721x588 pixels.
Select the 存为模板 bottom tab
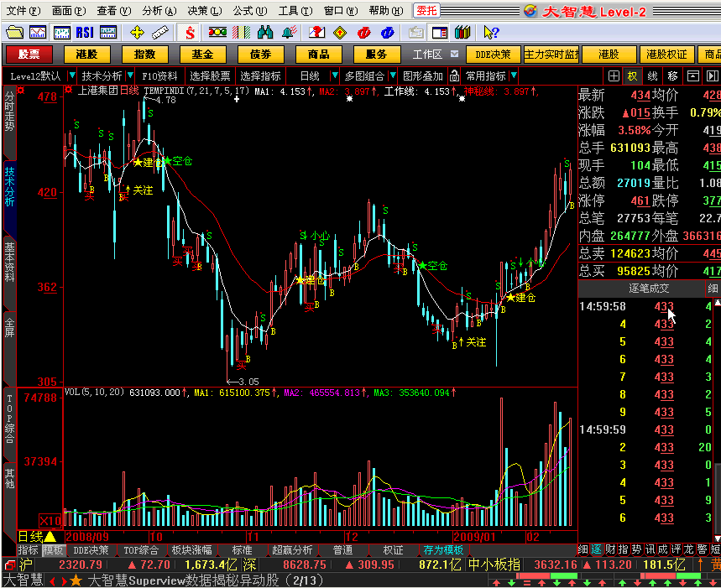click(x=443, y=550)
